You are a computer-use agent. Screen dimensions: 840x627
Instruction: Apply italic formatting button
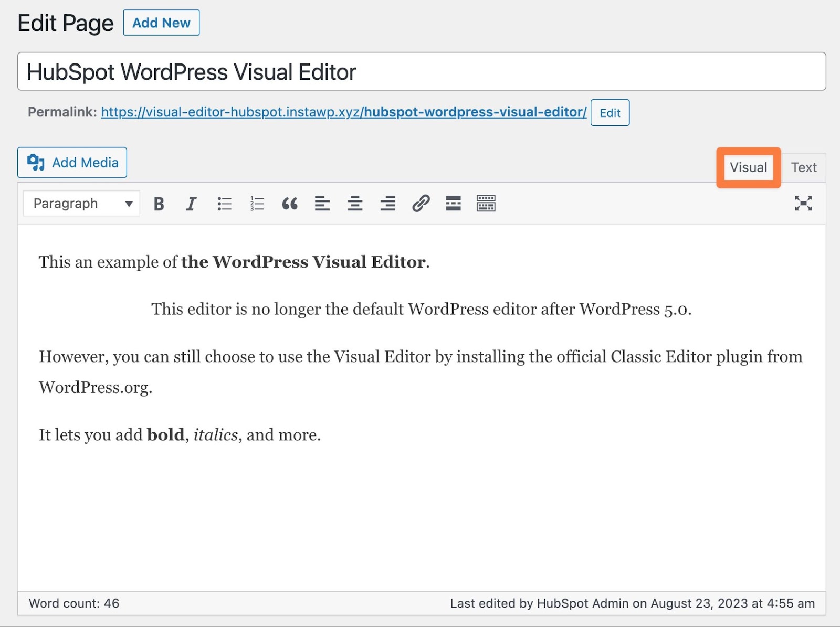coord(191,204)
